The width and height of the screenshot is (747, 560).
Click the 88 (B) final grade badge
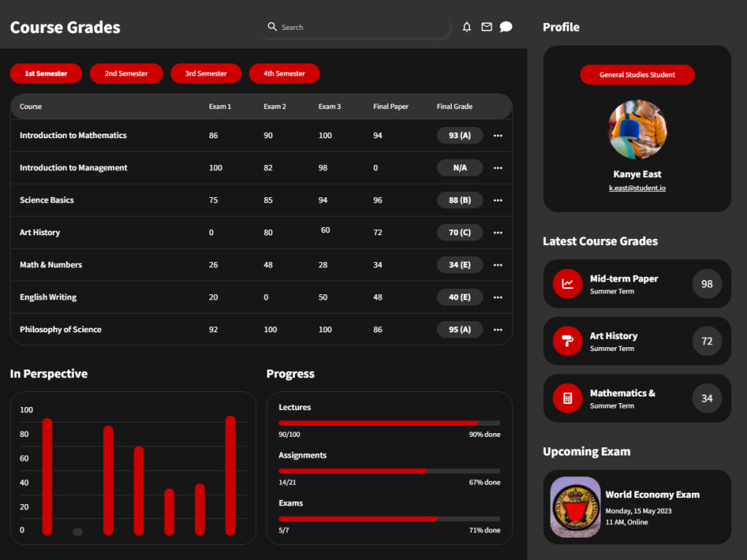(x=459, y=200)
